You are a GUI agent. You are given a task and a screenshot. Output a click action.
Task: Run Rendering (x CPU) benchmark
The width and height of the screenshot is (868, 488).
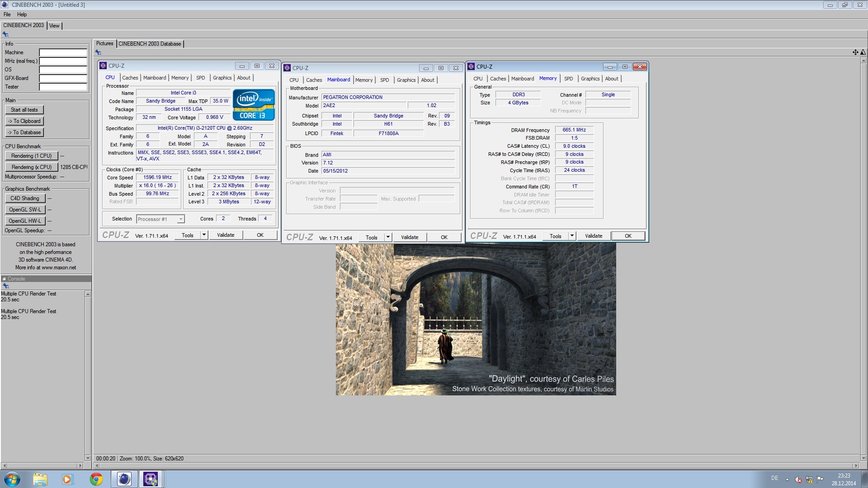32,167
